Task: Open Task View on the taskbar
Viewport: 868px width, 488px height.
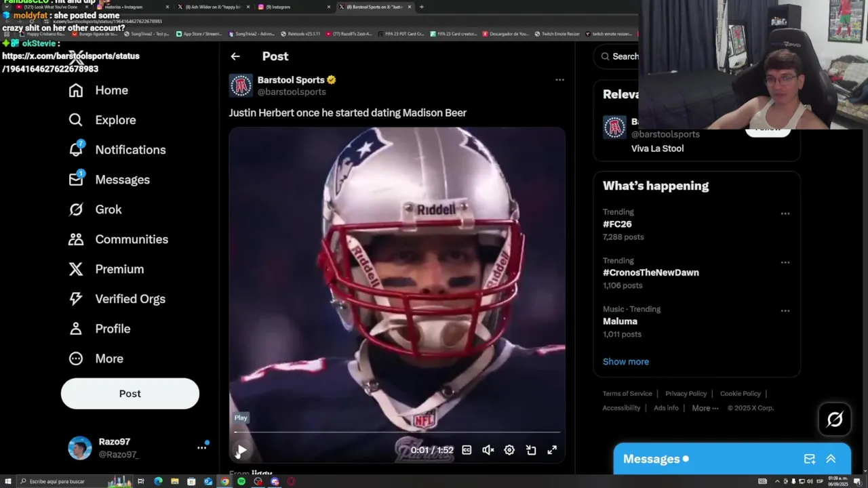Action: (141, 481)
